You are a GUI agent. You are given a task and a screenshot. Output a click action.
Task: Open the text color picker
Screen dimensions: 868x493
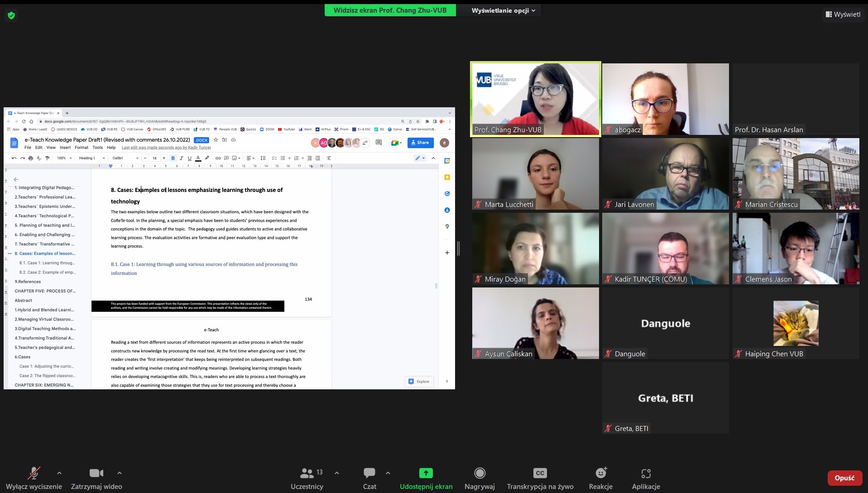[x=198, y=158]
